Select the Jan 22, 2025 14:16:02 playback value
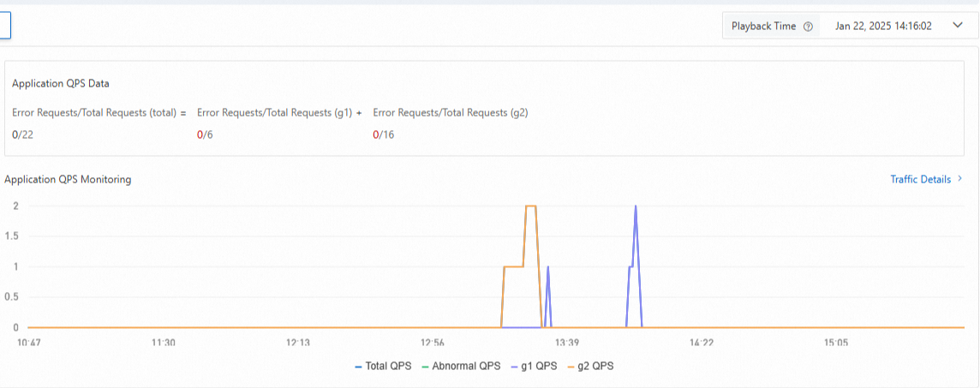 coord(883,27)
